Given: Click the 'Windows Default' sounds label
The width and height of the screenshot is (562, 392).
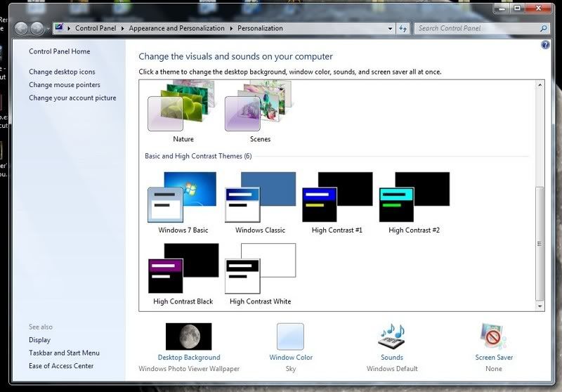Looking at the screenshot, I should pyautogui.click(x=392, y=369).
